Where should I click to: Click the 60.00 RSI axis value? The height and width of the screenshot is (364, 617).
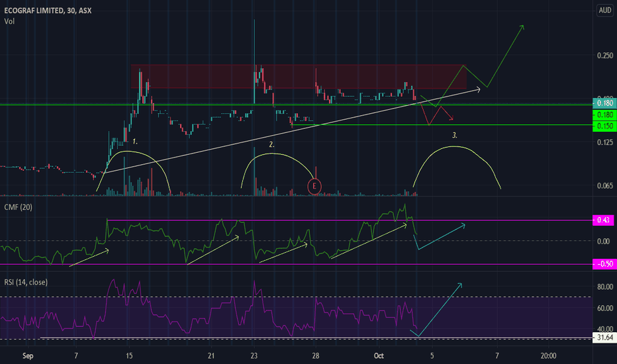point(605,308)
